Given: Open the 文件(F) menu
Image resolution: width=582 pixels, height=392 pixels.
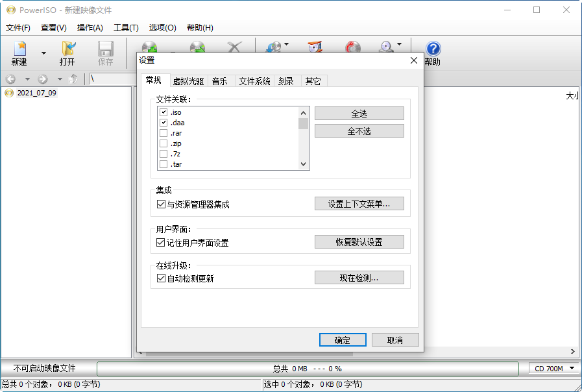Looking at the screenshot, I should 18,28.
